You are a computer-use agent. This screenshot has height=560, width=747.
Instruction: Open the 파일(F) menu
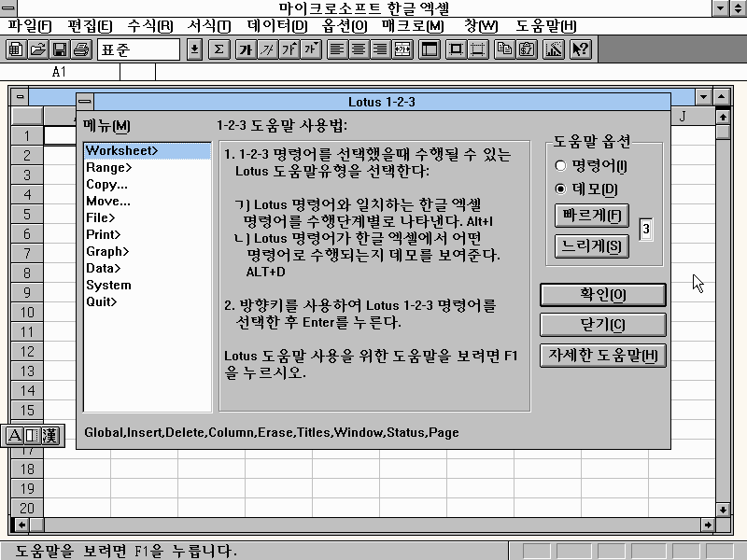click(x=30, y=26)
